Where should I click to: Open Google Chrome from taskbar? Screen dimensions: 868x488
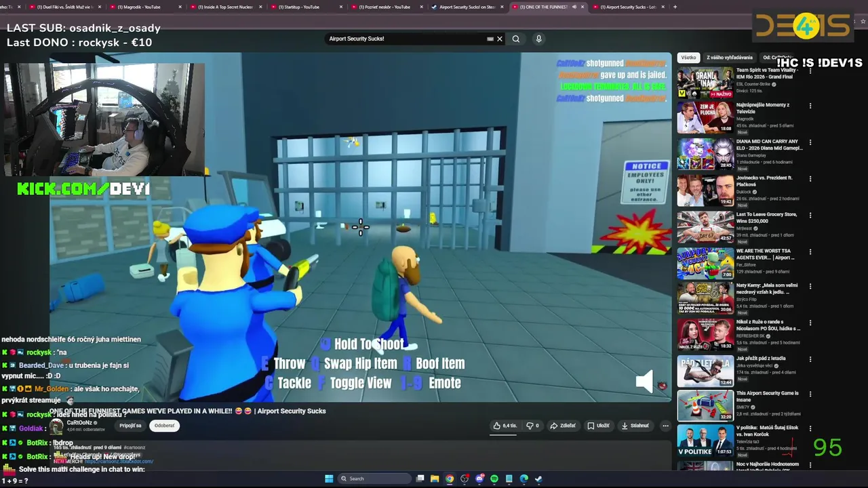[450, 479]
